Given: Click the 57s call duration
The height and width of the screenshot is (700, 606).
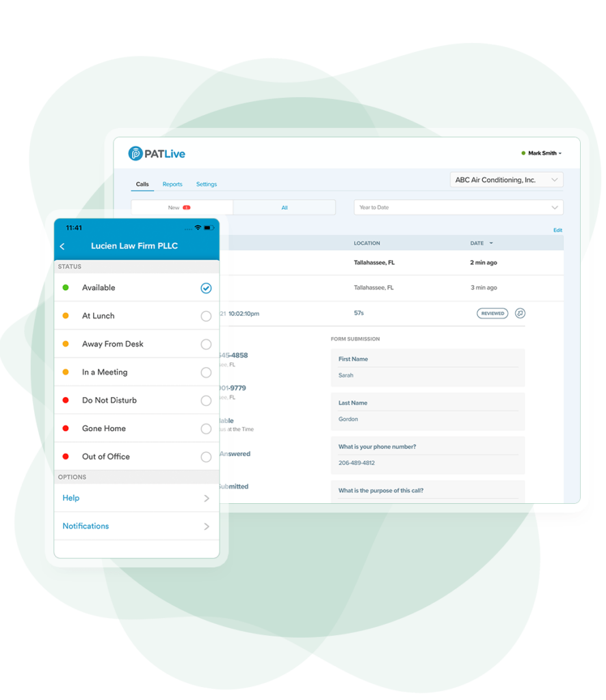Looking at the screenshot, I should point(359,313).
